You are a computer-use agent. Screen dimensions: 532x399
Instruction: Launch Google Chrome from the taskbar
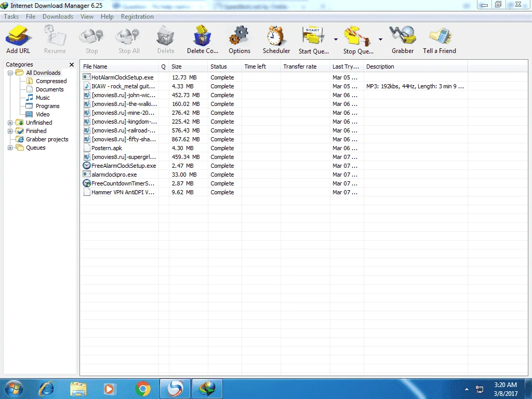142,389
